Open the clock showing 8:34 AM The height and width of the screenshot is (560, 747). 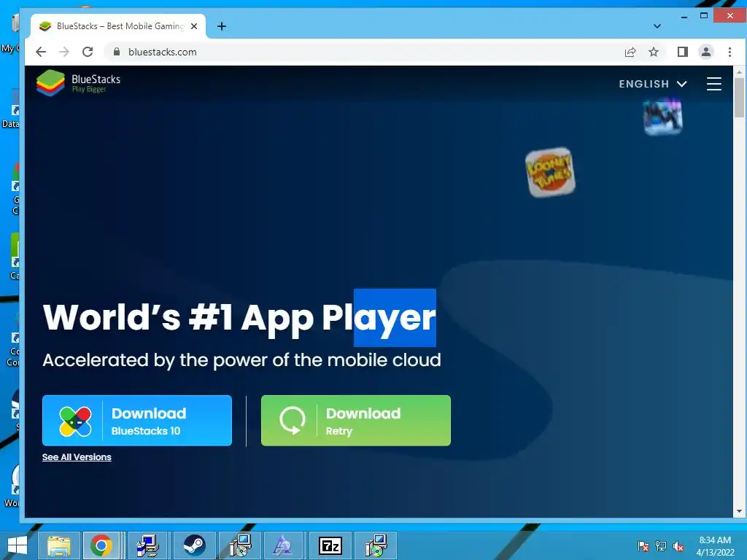[x=715, y=546]
